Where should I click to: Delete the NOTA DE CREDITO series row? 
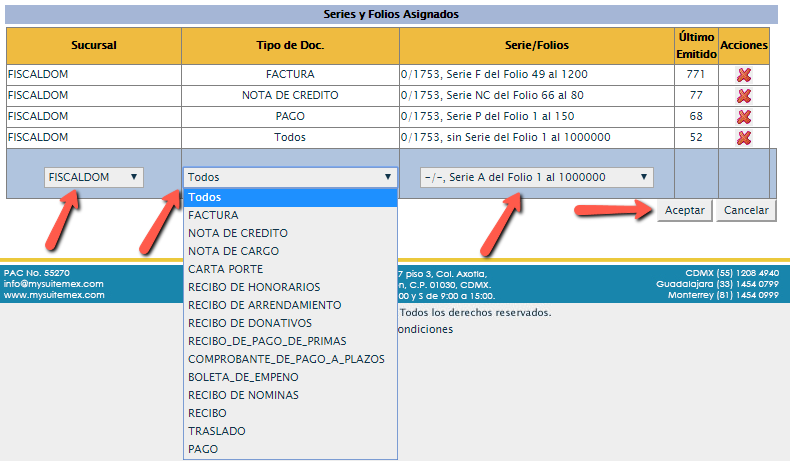(x=743, y=96)
